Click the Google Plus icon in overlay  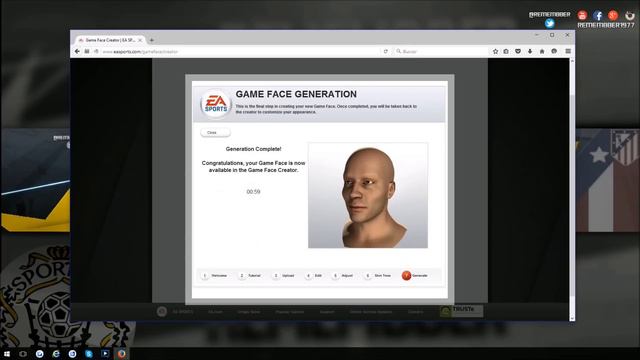tap(613, 16)
